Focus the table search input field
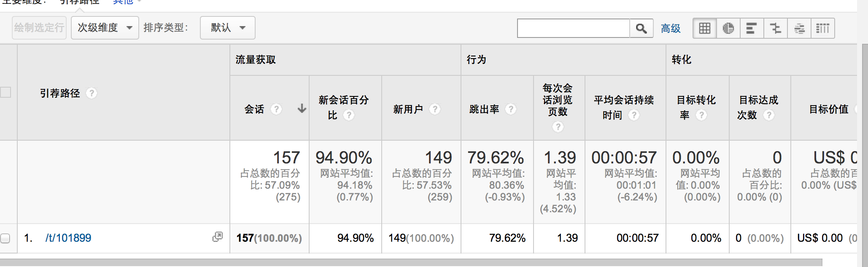Screen dimensions: 868x267 573,28
